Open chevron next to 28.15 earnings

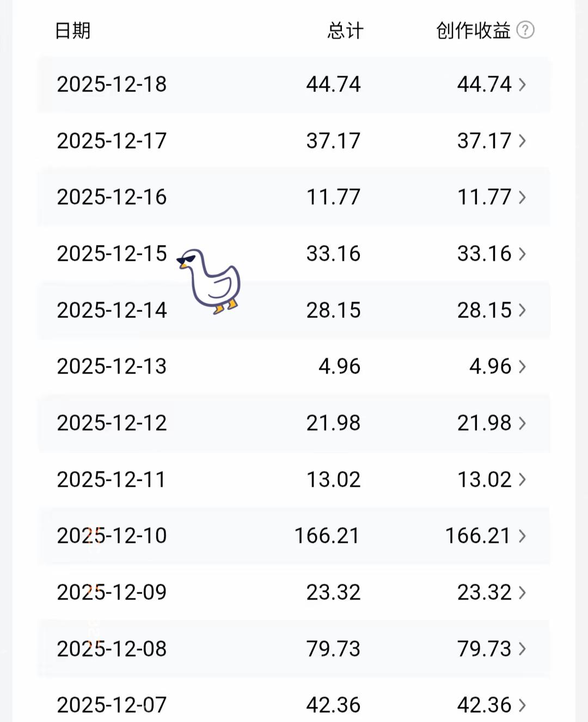[522, 310]
